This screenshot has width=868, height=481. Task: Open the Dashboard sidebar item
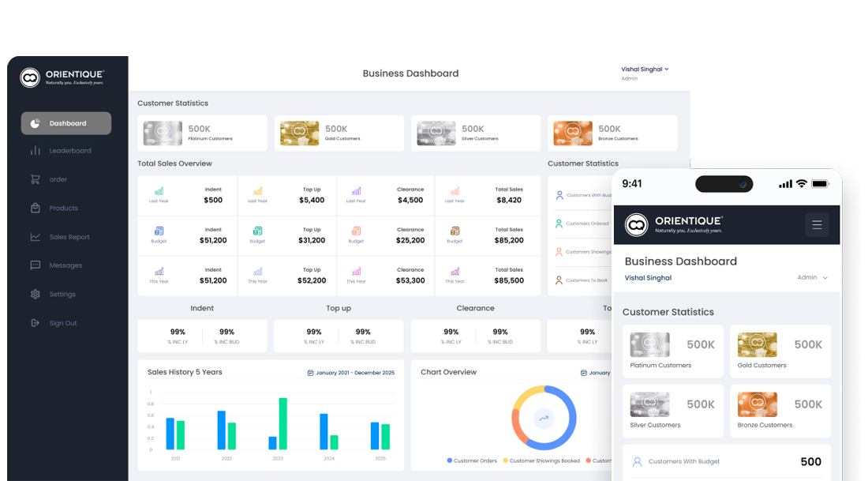[65, 123]
